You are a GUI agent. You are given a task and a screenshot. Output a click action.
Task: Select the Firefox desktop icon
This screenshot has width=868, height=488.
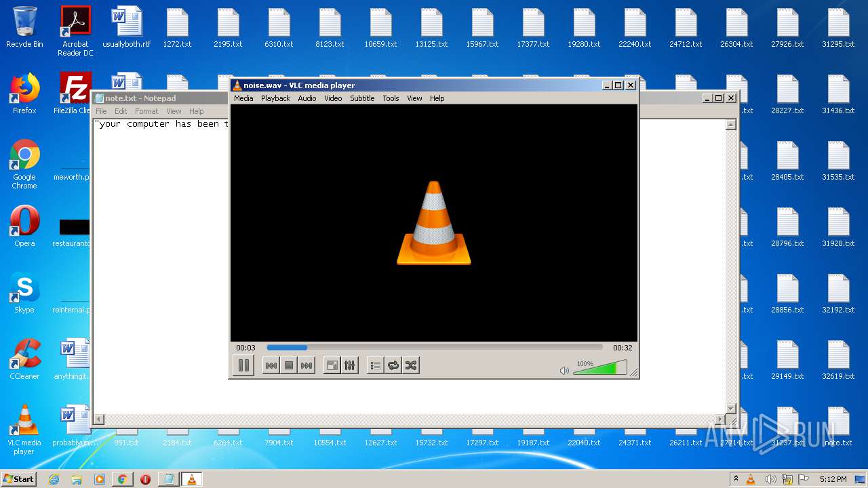[x=24, y=94]
